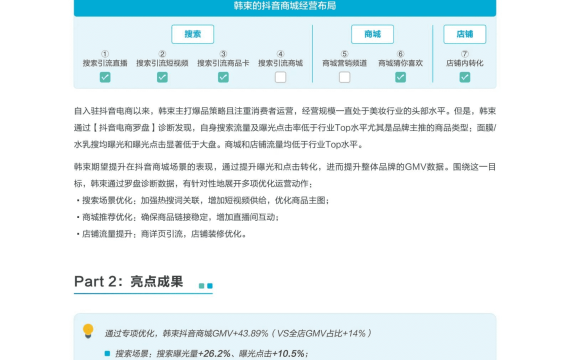Click the 商城 category button

372,34
